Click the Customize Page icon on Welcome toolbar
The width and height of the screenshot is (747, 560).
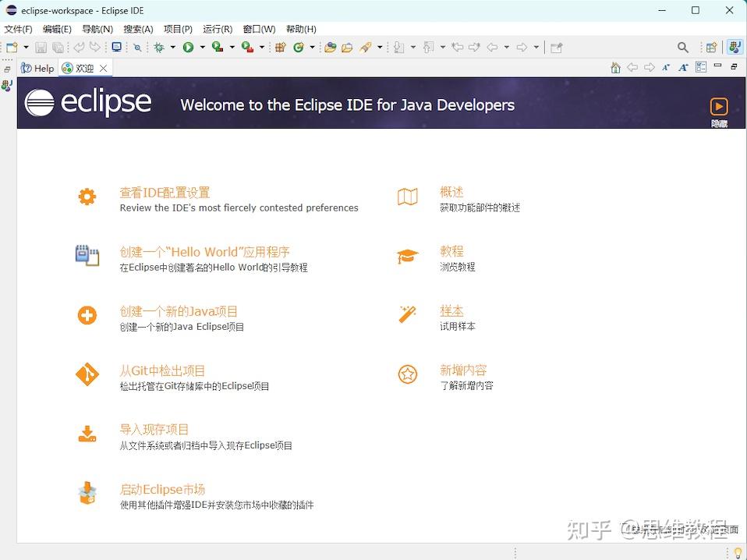pos(700,68)
